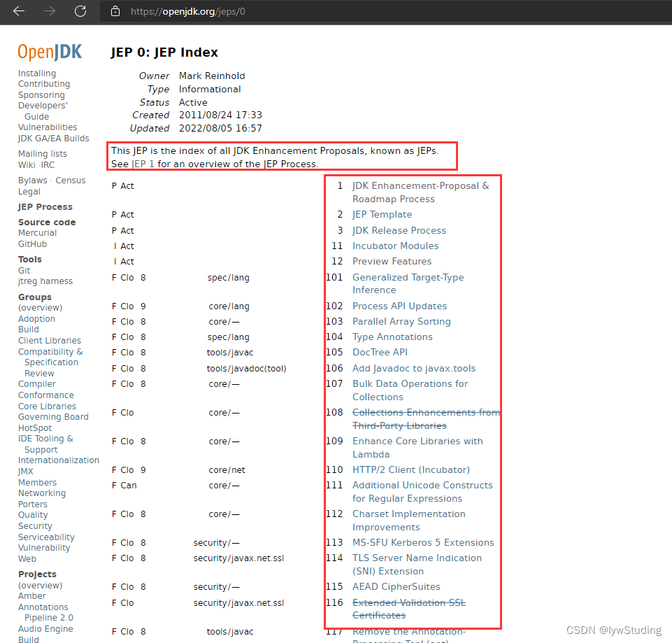Open the Web group link

point(27,559)
